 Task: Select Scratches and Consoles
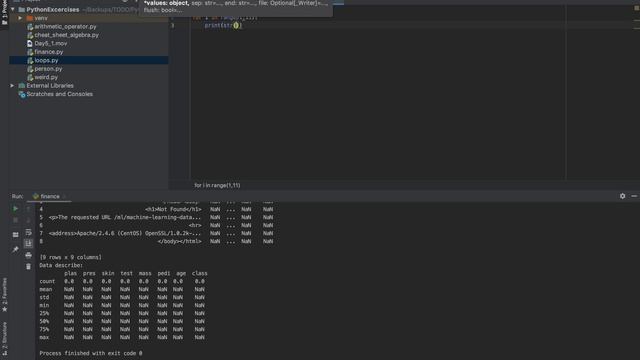click(x=60, y=94)
